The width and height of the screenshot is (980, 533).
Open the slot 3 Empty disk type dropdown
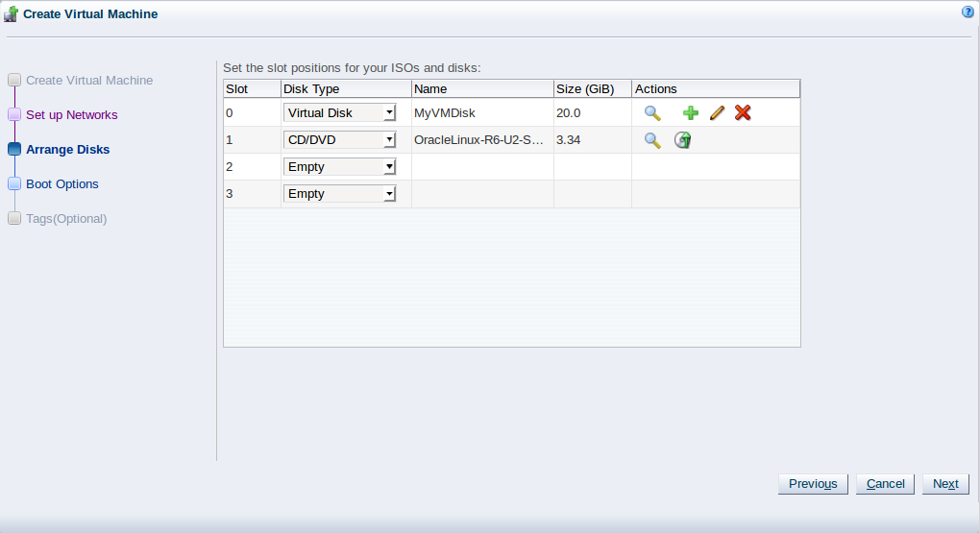pyautogui.click(x=339, y=194)
